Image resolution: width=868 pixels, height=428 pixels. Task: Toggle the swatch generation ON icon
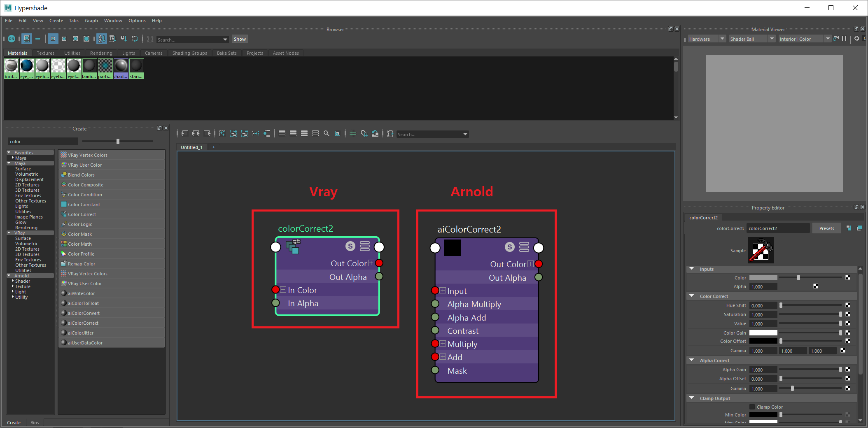[12, 39]
